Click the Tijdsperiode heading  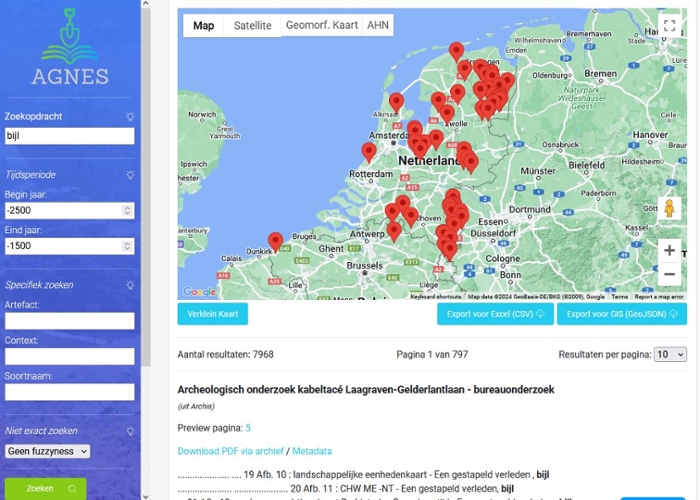click(x=30, y=175)
